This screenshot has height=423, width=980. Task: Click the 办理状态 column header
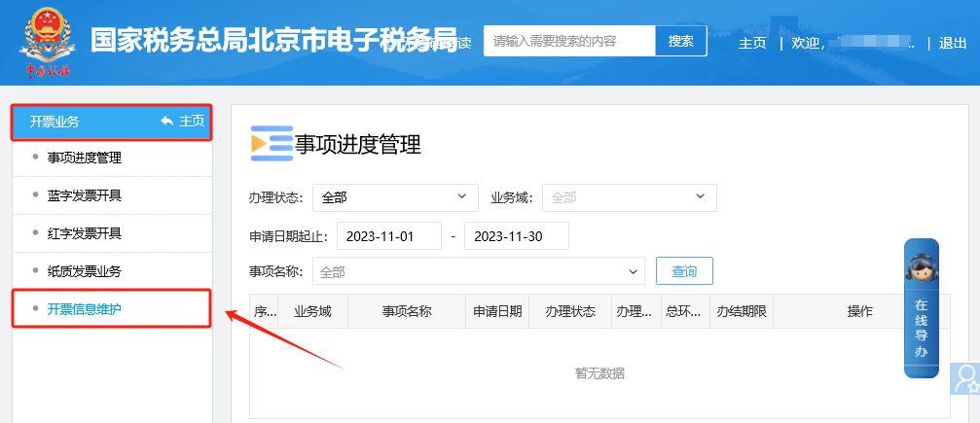(570, 311)
